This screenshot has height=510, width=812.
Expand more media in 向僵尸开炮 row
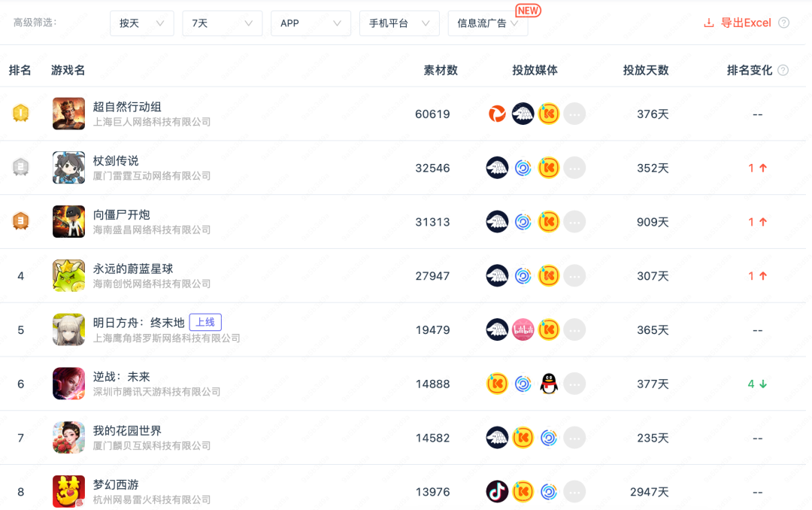coord(574,221)
